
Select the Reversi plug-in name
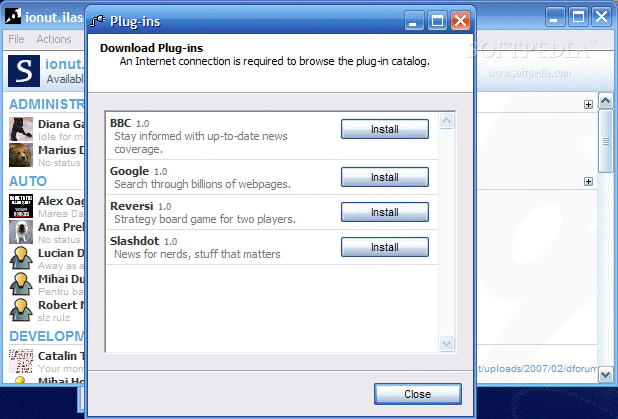(x=131, y=206)
